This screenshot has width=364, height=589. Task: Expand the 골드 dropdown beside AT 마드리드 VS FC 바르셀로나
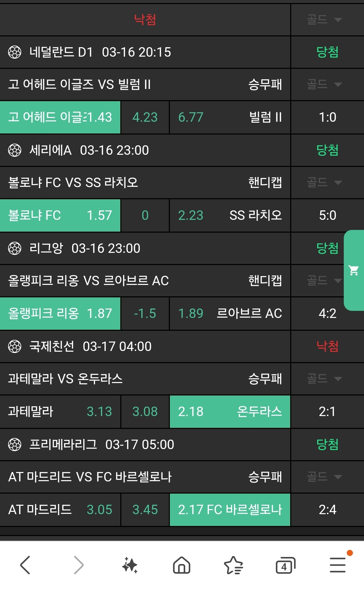324,477
